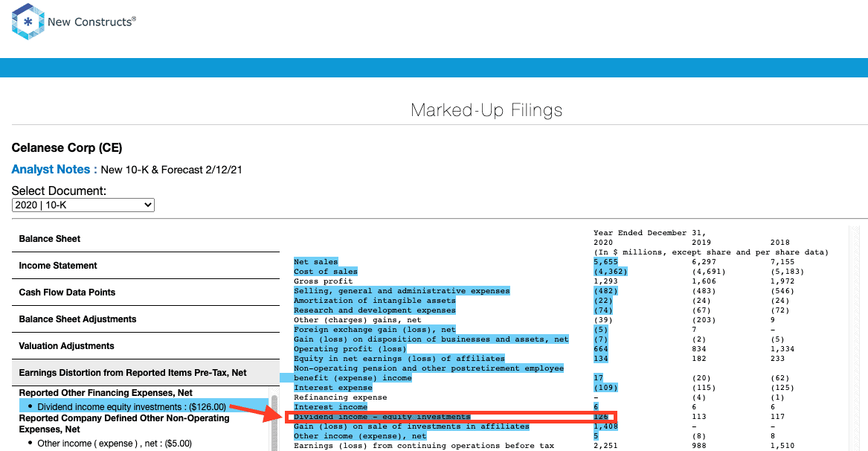The height and width of the screenshot is (451, 868).
Task: Click Equity in net earnings of affiliates line
Action: [x=399, y=359]
